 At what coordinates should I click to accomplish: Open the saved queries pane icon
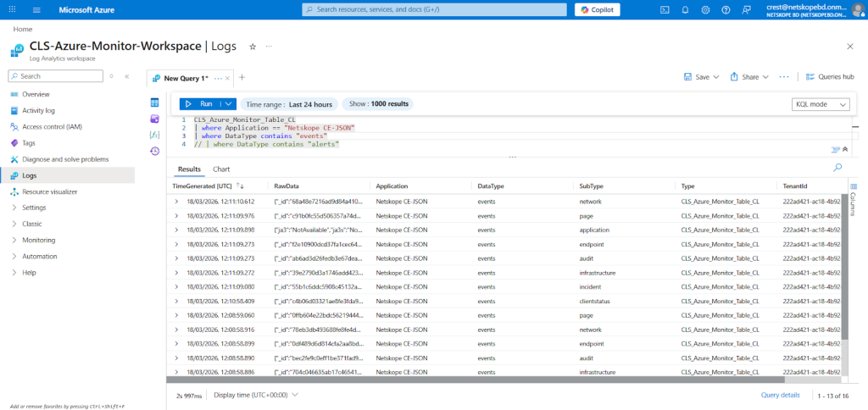click(x=155, y=119)
